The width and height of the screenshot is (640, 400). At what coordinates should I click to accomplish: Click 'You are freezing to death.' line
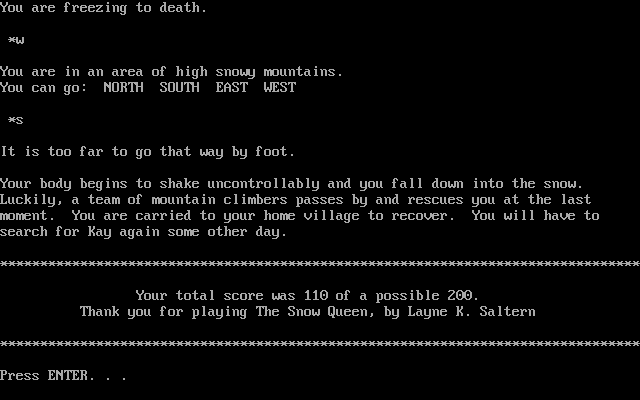[x=104, y=8]
